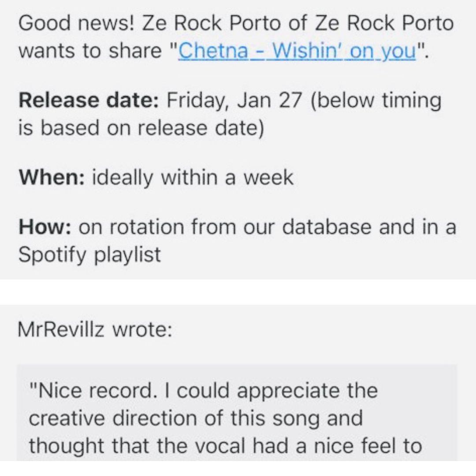Click the bold "When:" label
476x476 pixels.
pos(52,177)
